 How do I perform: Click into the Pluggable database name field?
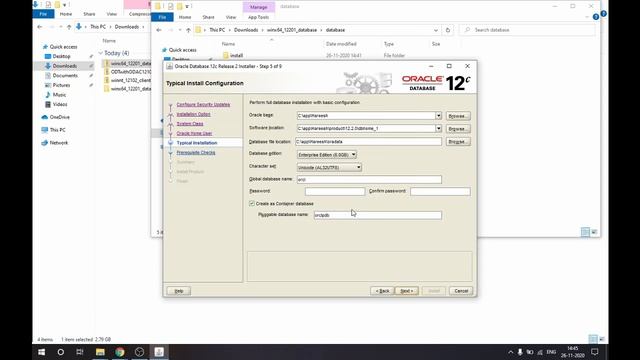[x=378, y=215]
